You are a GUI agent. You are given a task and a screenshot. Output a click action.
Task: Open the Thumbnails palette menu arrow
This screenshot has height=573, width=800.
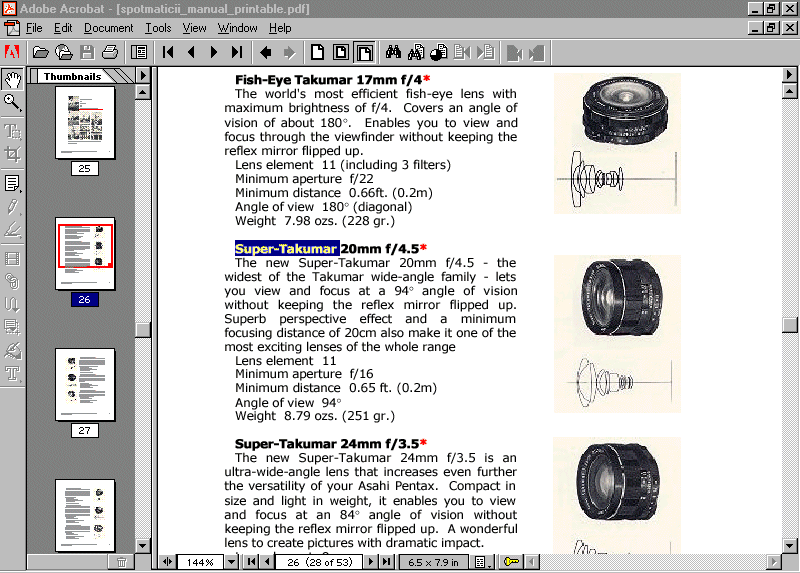pos(143,76)
